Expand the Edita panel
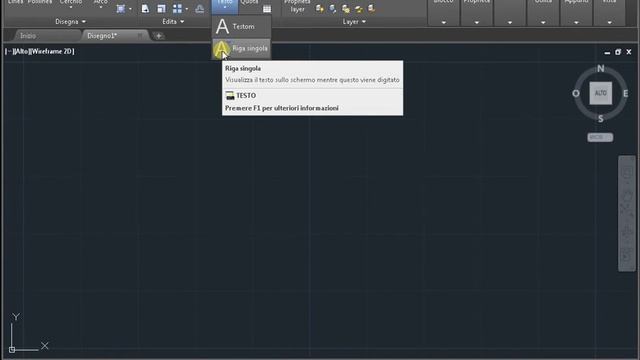The height and width of the screenshot is (360, 640). [x=173, y=22]
